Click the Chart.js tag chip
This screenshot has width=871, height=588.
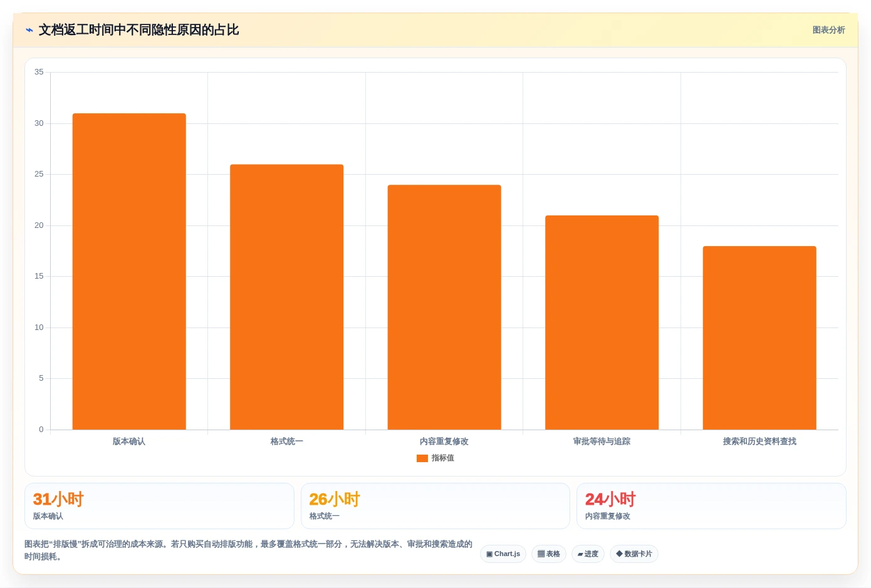point(503,554)
